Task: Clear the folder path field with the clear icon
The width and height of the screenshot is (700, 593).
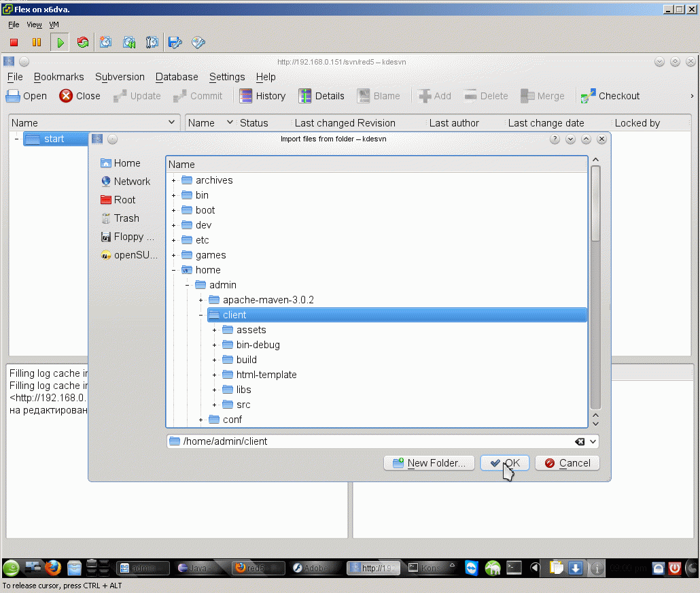Action: (580, 441)
